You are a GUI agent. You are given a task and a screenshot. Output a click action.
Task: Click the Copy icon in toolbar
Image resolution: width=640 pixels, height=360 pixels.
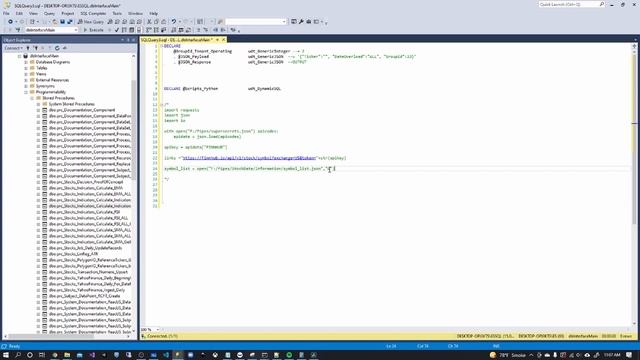pyautogui.click(x=157, y=22)
